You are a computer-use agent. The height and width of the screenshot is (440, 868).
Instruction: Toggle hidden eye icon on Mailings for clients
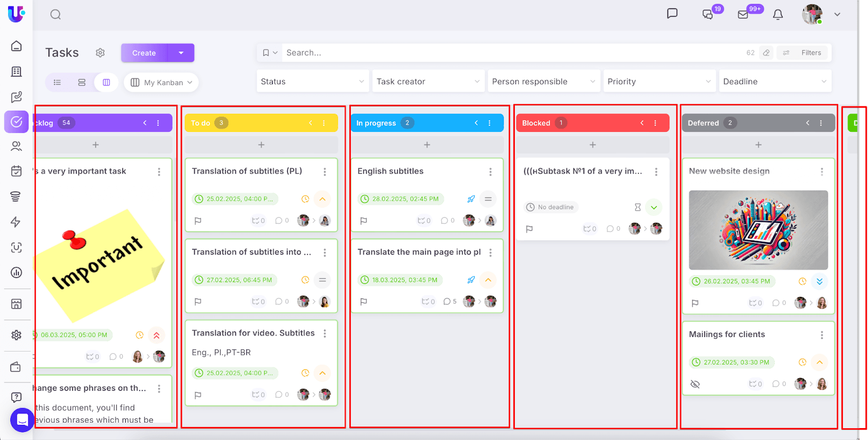(695, 384)
